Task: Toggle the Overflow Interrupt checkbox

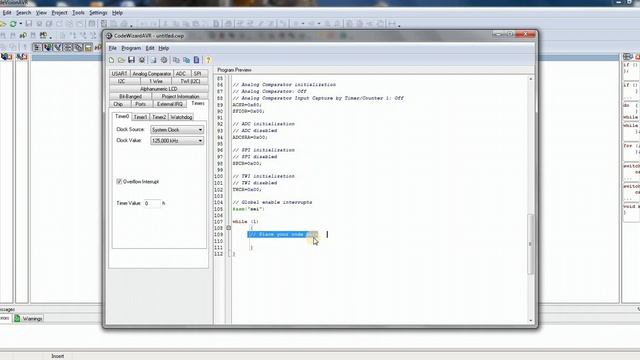Action: (119, 182)
